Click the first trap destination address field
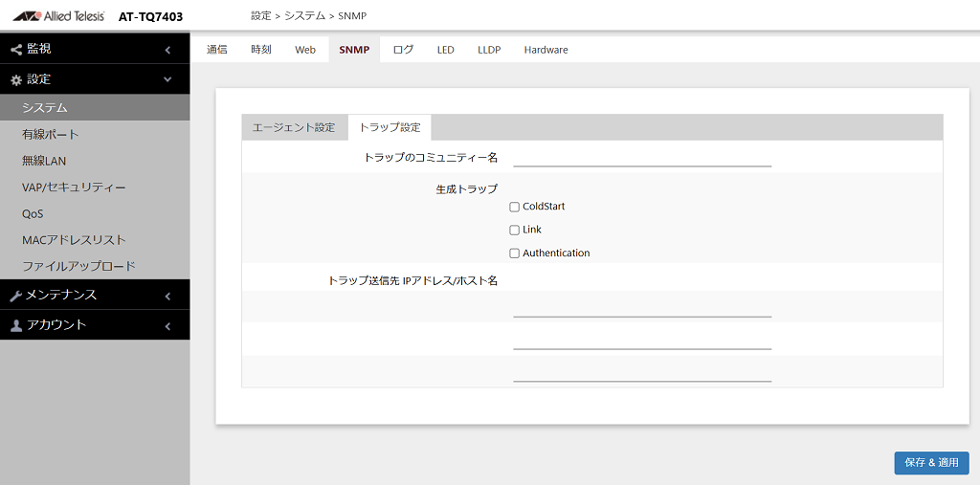980x485 pixels. pos(642,308)
